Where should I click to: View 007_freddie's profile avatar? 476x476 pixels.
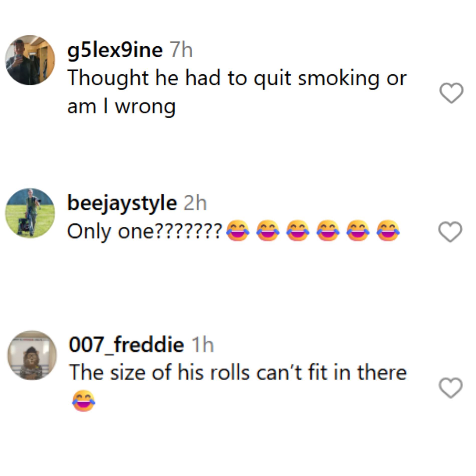click(32, 355)
